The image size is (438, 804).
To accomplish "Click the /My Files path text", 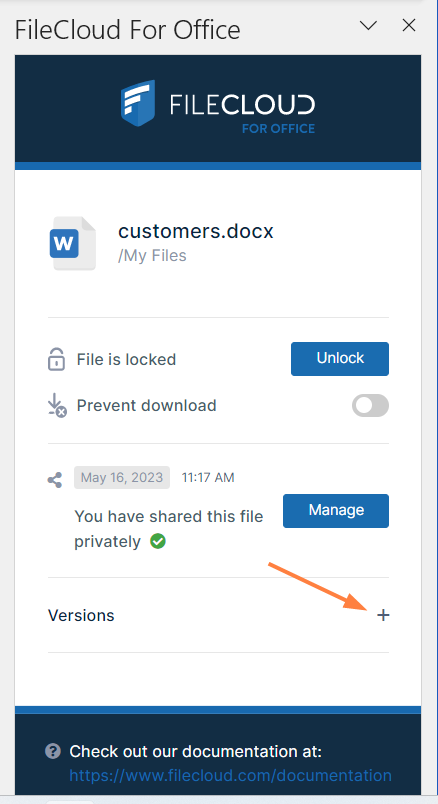I will (x=152, y=255).
